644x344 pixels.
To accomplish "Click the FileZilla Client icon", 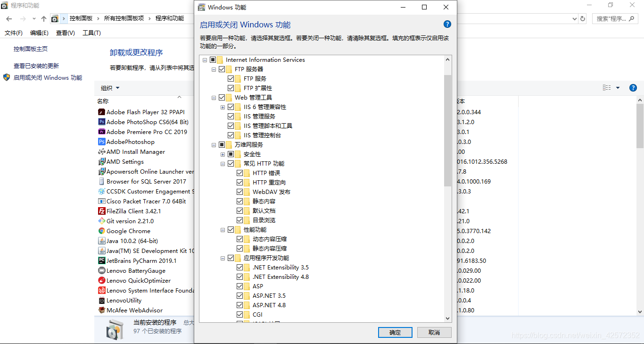I will click(x=101, y=211).
